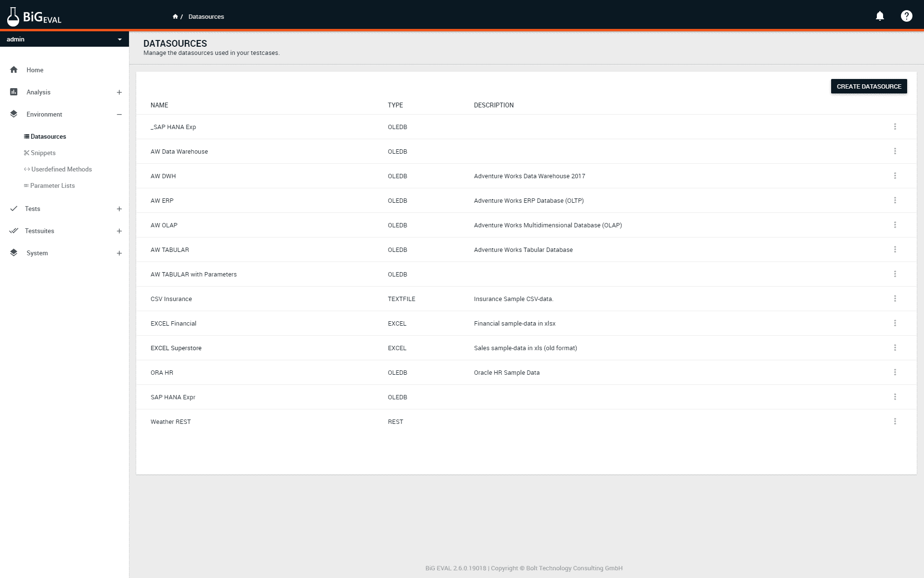The image size is (924, 578).
Task: Select the SAP HANA Expr datasource name
Action: click(173, 397)
